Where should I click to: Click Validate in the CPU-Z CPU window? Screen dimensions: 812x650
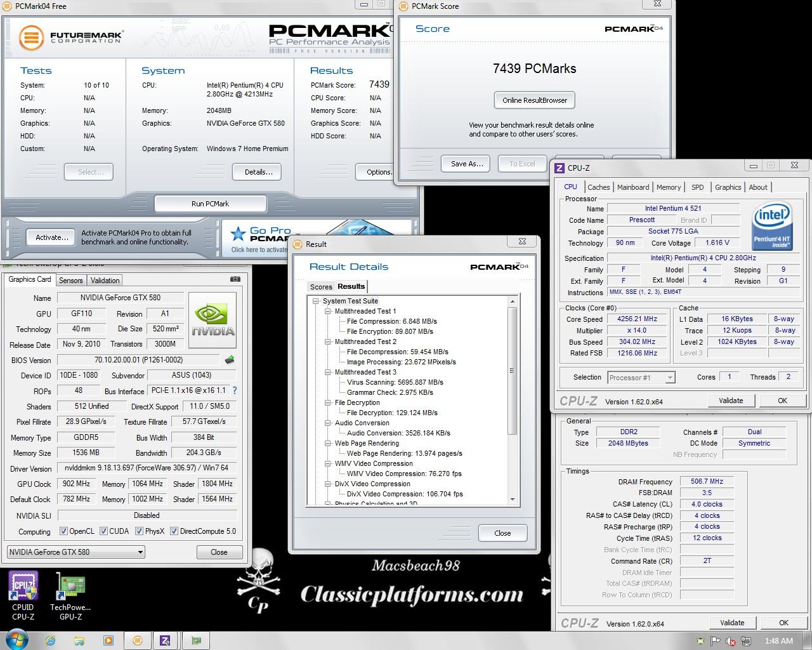(731, 401)
